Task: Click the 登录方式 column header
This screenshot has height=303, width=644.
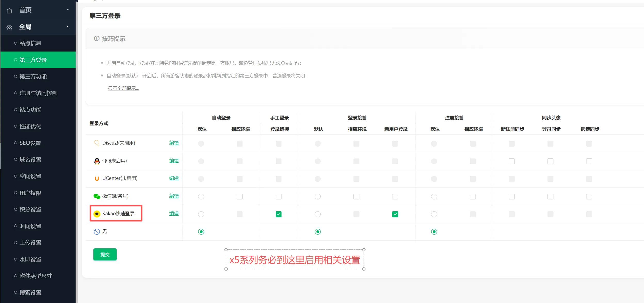Action: point(99,123)
